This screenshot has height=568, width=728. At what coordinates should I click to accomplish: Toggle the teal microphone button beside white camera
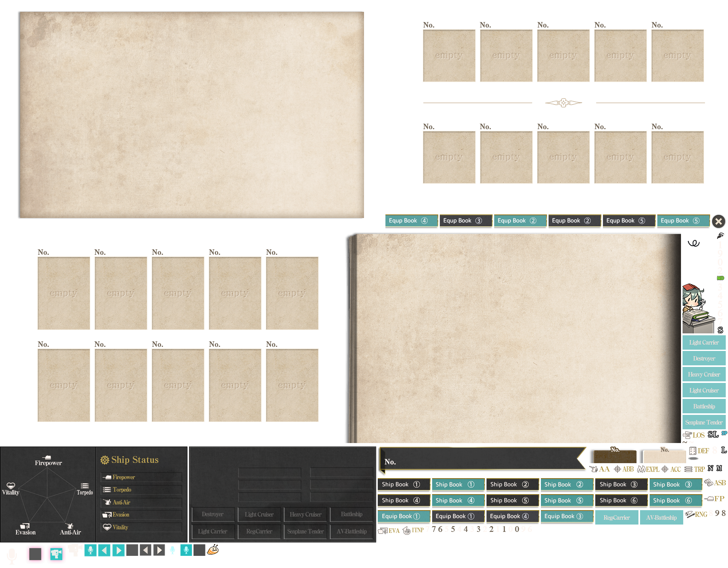click(x=90, y=550)
